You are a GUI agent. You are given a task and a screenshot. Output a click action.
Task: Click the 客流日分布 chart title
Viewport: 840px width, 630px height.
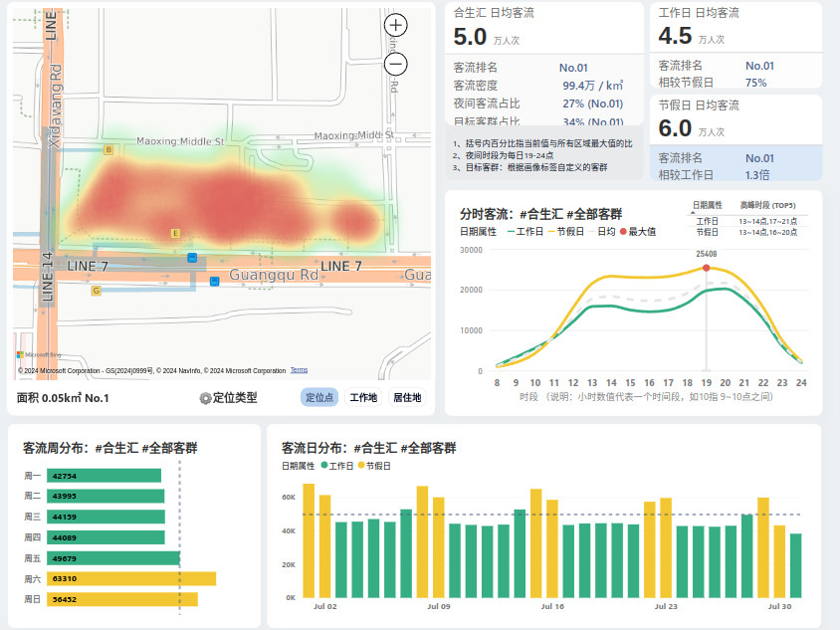(368, 448)
